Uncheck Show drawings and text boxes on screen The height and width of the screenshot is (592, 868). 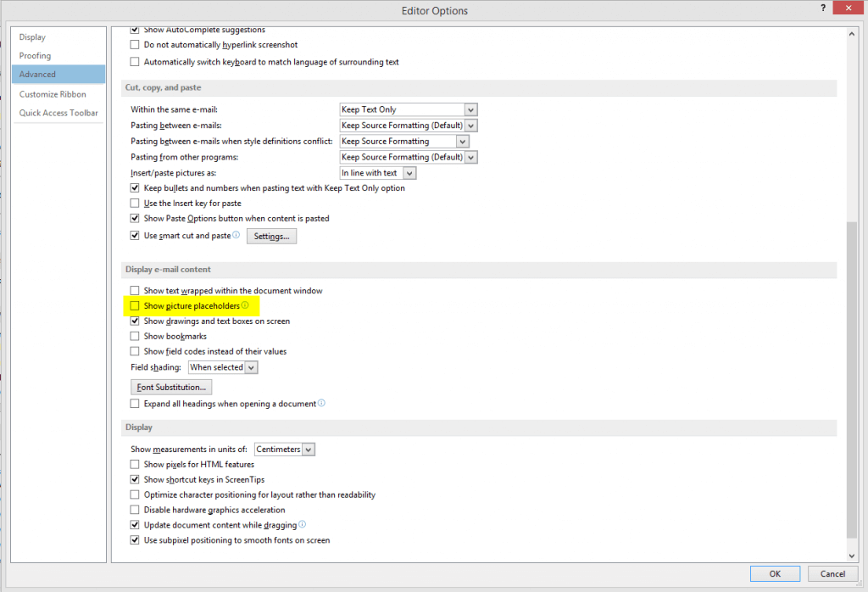tap(135, 321)
